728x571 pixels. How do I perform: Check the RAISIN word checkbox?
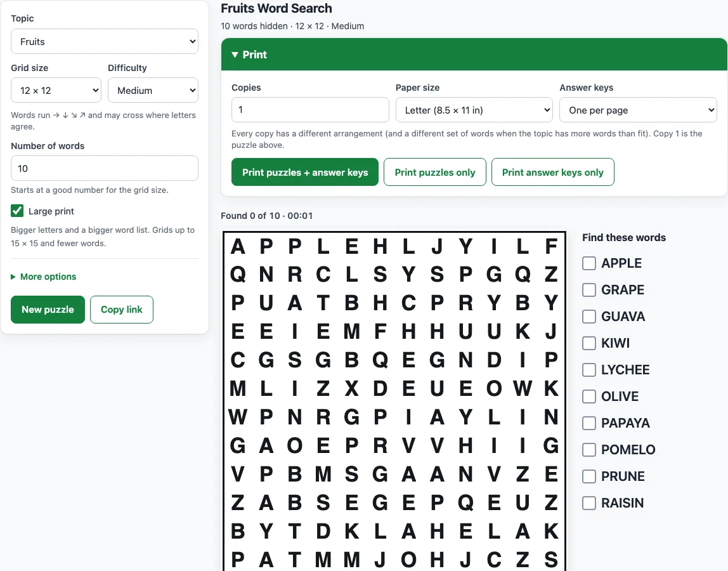[x=589, y=502]
